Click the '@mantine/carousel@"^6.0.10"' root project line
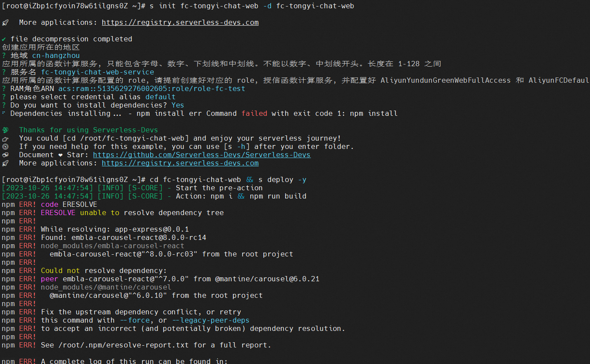This screenshot has height=364, width=590. click(156, 296)
